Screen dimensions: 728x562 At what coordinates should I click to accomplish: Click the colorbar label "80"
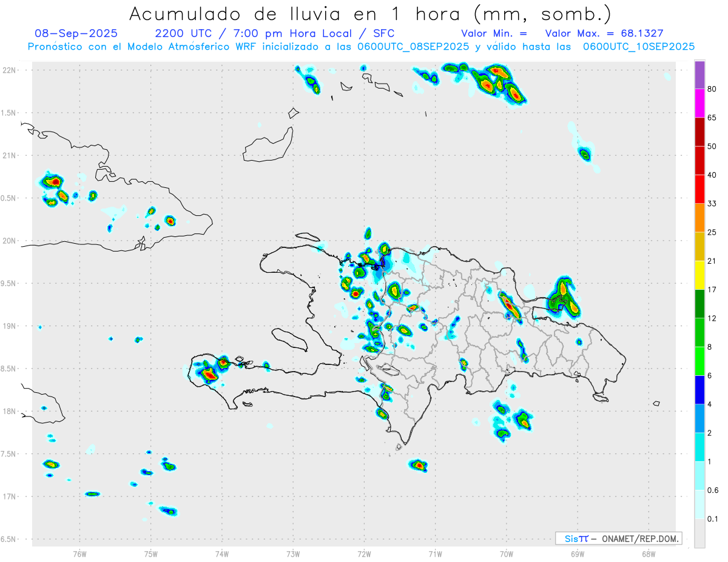click(712, 89)
